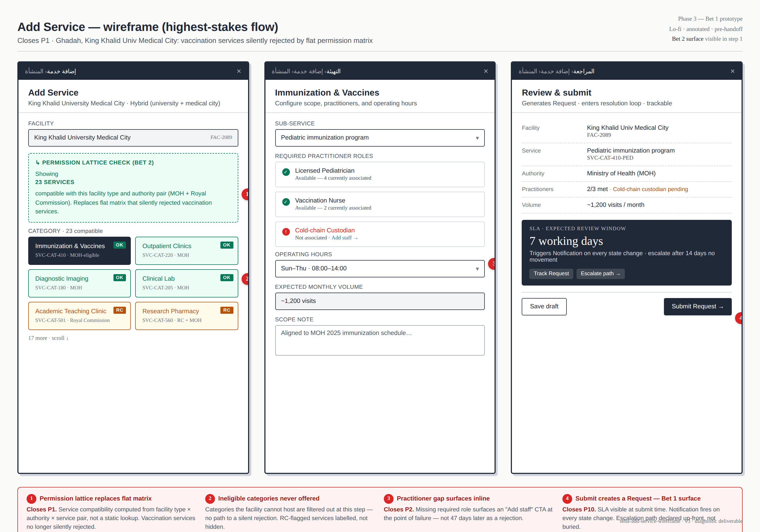Click the expected monthly volume field

click(379, 301)
